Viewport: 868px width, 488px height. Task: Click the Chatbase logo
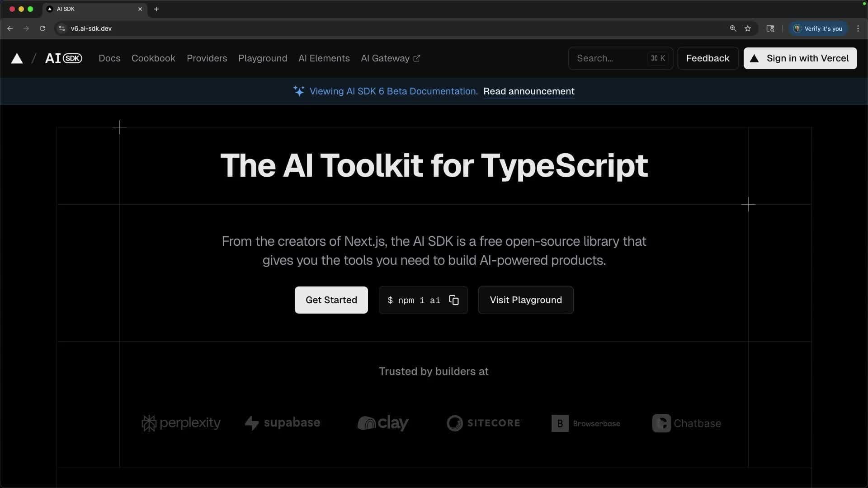pyautogui.click(x=687, y=423)
